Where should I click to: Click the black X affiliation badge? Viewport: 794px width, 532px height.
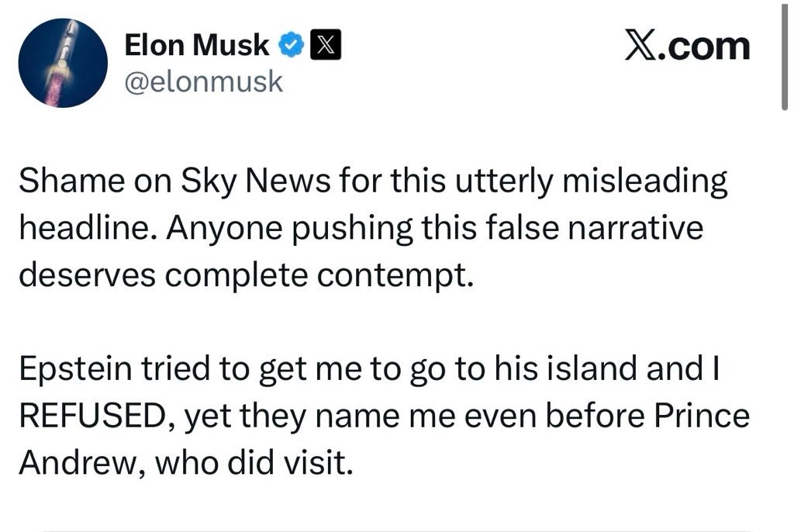click(325, 47)
